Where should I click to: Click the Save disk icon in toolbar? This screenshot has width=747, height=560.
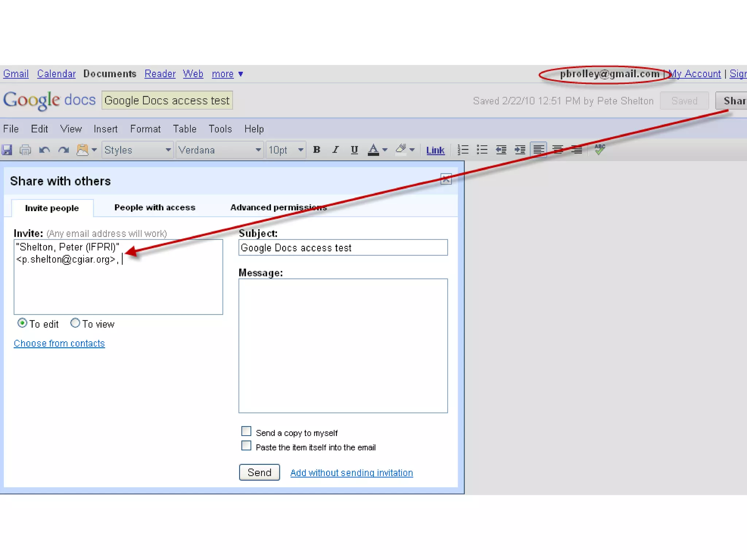click(7, 150)
